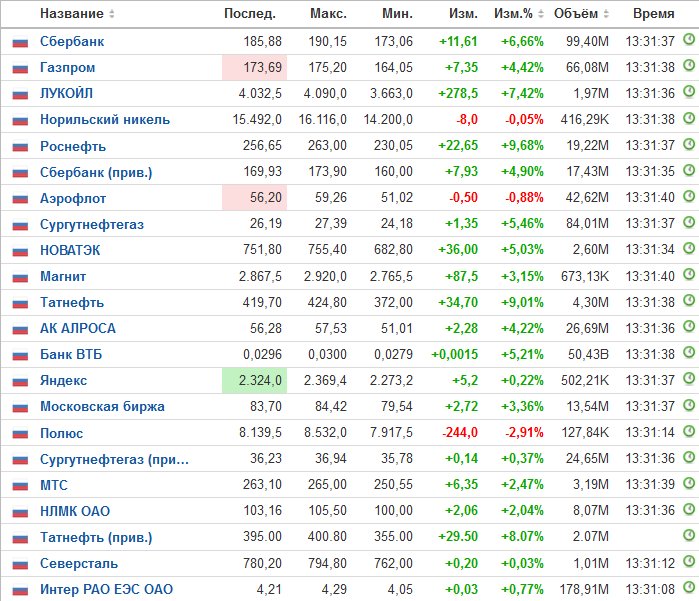This screenshot has height=601, width=699.
Task: Click the clock icon in the Яндекс row
Action: point(689,379)
